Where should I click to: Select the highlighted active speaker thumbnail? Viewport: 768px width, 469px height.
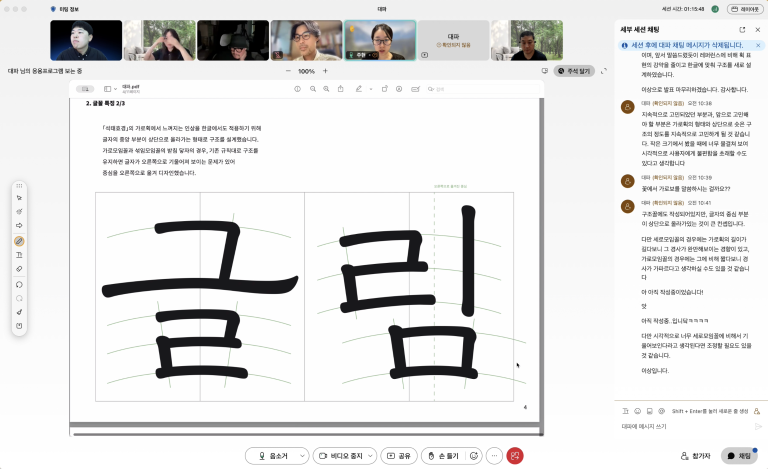point(380,40)
